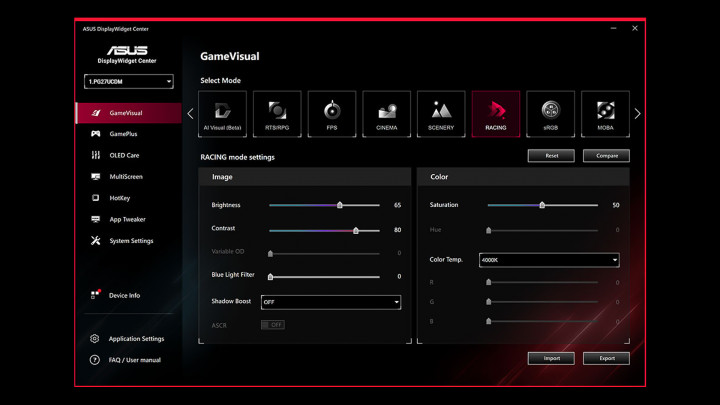The image size is (720, 405).
Task: Click the Compare button
Action: (x=606, y=156)
